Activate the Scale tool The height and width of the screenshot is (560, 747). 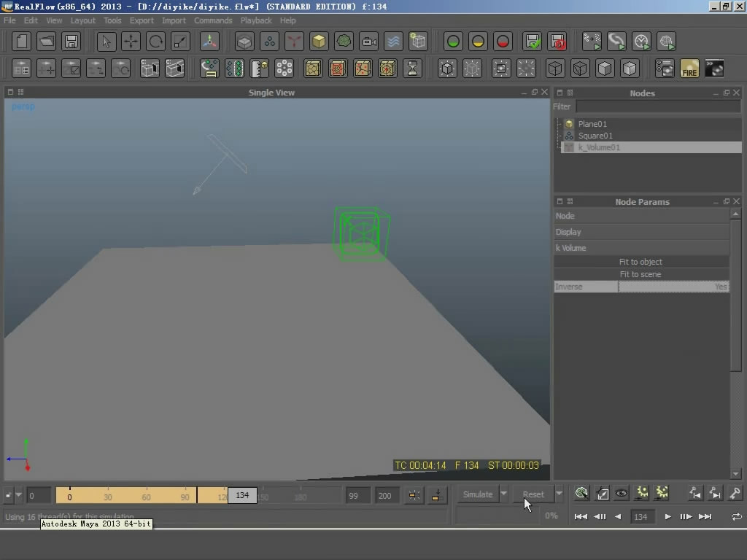pyautogui.click(x=180, y=42)
